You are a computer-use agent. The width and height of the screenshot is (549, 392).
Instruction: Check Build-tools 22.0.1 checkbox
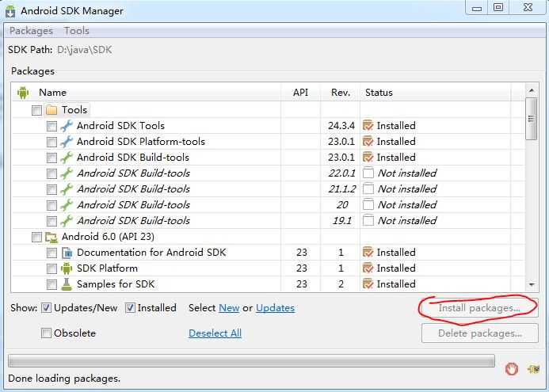tap(51, 173)
